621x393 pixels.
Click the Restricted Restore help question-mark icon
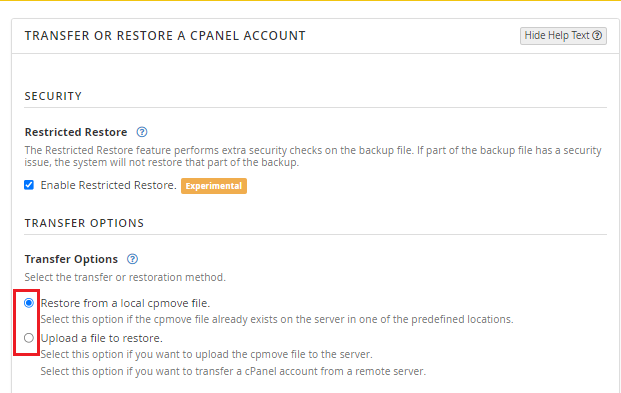click(x=142, y=132)
